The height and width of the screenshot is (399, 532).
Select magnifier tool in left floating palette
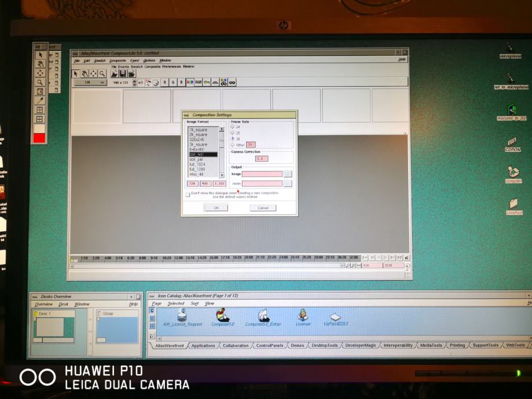[x=40, y=82]
